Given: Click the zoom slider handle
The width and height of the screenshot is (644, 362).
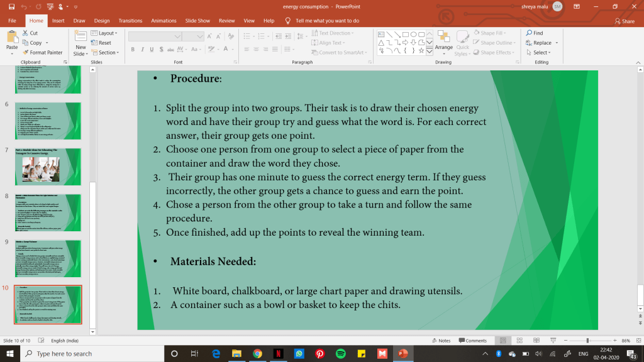Looking at the screenshot, I should (587, 341).
